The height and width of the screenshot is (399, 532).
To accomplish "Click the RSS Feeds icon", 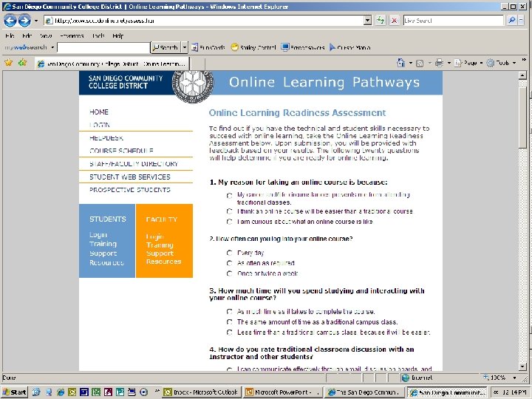I will pos(420,63).
